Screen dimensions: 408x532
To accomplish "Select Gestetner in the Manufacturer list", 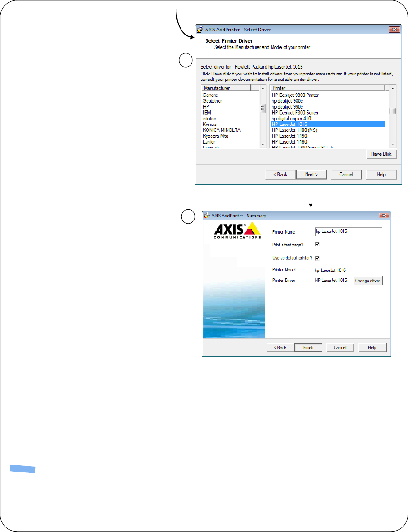I will (212, 101).
